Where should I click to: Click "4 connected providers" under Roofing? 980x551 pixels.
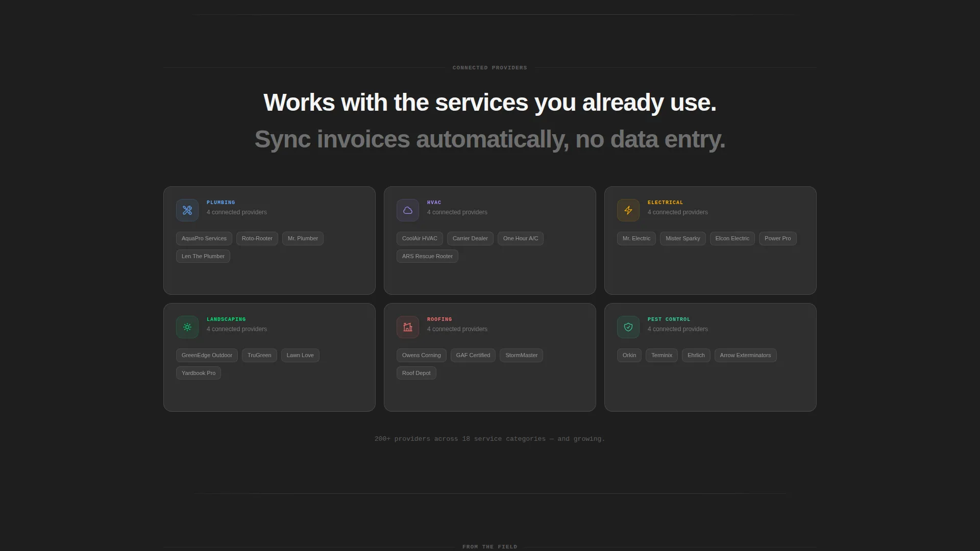[457, 329]
